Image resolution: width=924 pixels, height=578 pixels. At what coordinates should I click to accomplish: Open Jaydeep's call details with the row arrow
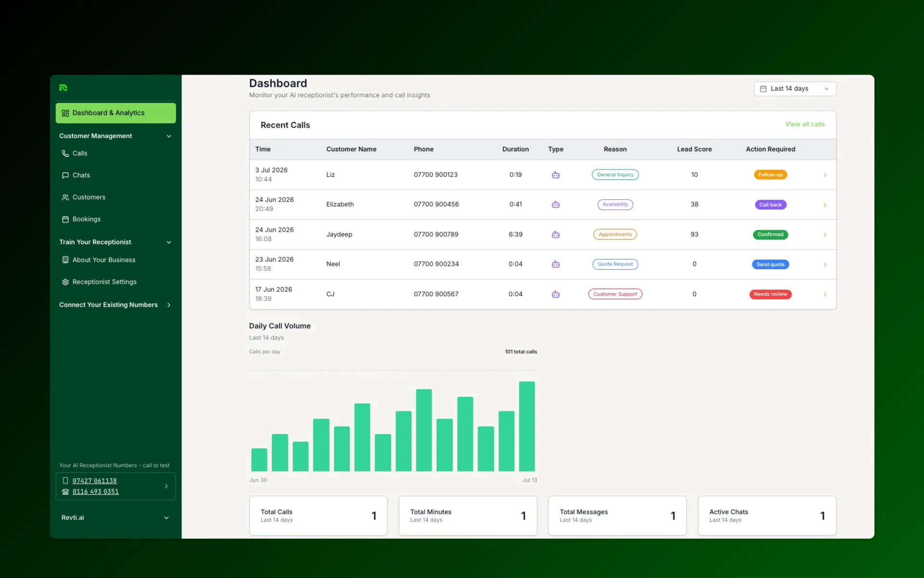pos(825,235)
